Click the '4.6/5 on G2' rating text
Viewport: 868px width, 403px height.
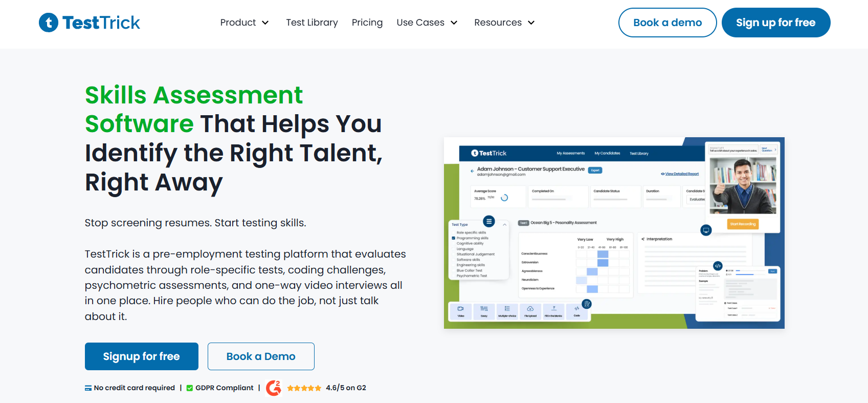(x=346, y=388)
